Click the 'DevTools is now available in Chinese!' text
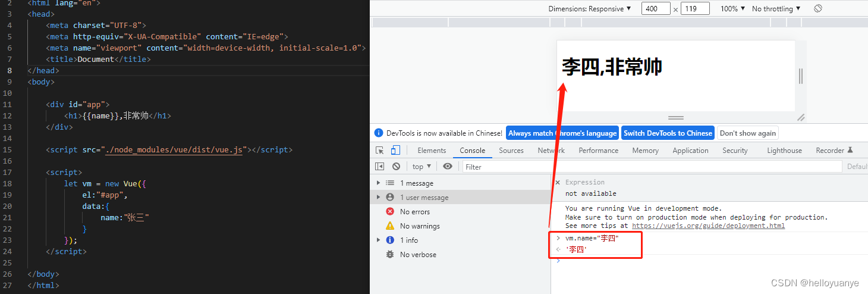This screenshot has width=868, height=294. (x=445, y=133)
